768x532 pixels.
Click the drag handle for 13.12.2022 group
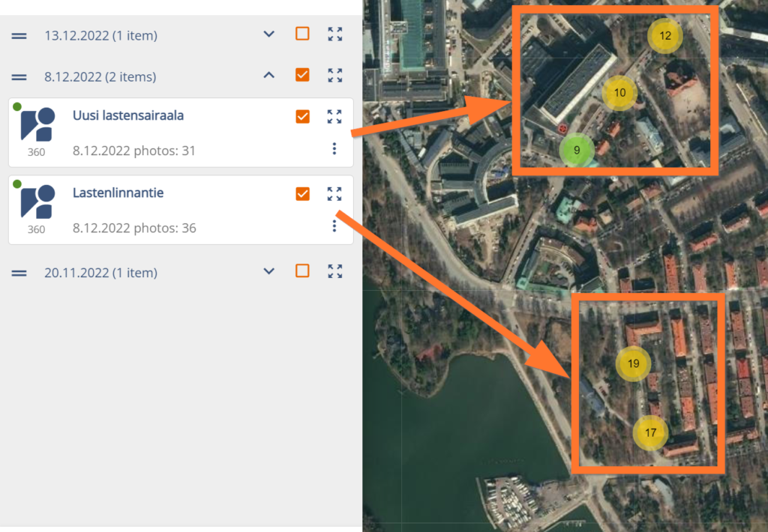pos(19,36)
